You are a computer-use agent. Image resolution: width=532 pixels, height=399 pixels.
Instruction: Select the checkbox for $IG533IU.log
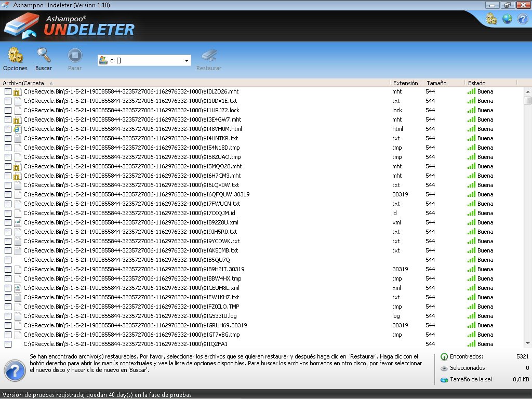pos(8,316)
